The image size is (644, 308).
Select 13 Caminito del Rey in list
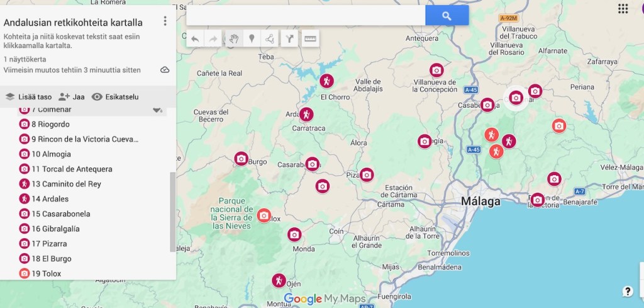click(66, 184)
